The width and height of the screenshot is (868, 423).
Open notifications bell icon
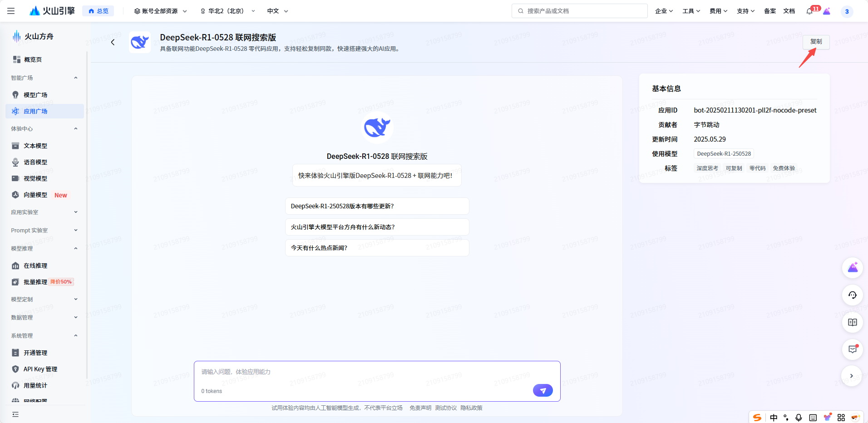[809, 11]
